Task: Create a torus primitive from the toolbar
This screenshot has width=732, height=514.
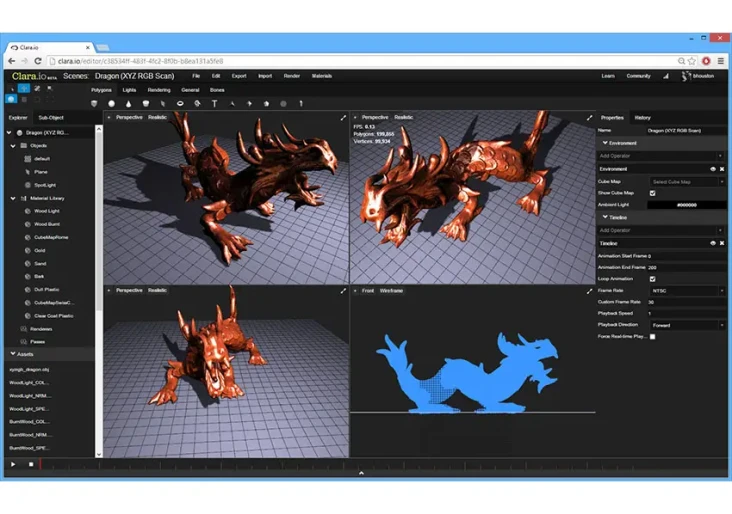Action: tap(180, 104)
